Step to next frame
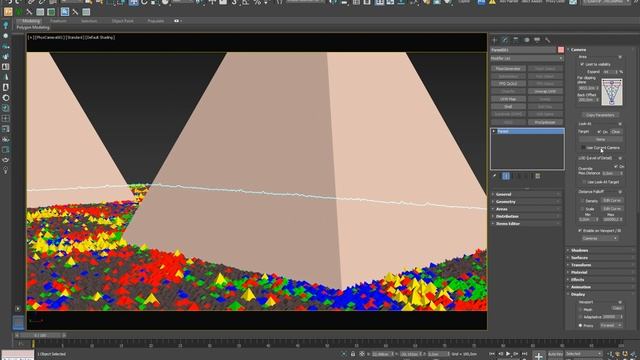Image resolution: width=640 pixels, height=360 pixels. [516, 354]
